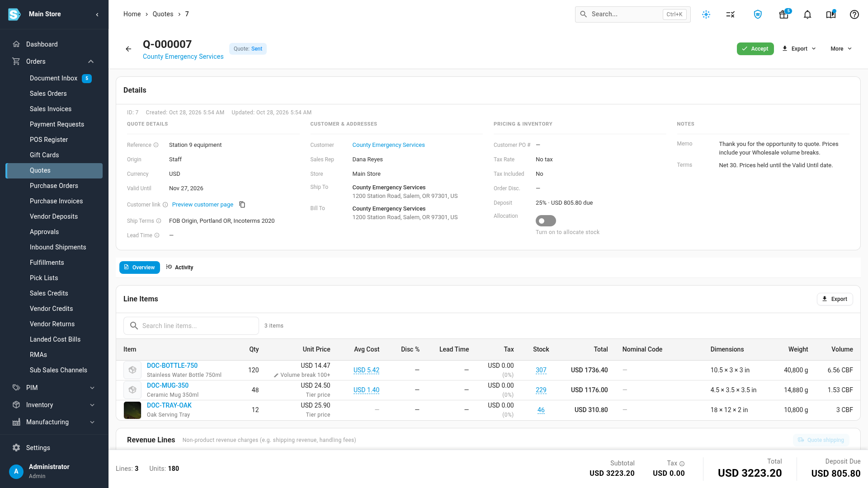Screen dimensions: 868x488
Task: Click the Ship Terms info icon
Action: 159,221
